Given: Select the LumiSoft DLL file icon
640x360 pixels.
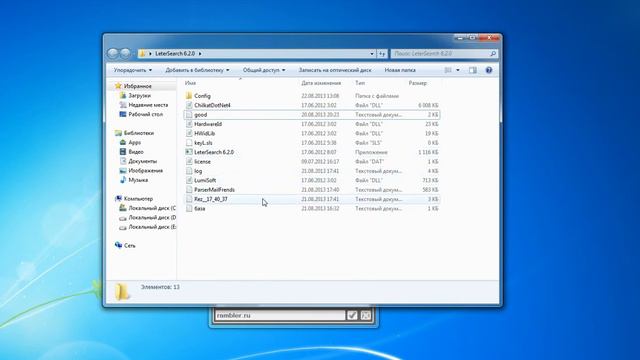Looking at the screenshot, I should 189,180.
